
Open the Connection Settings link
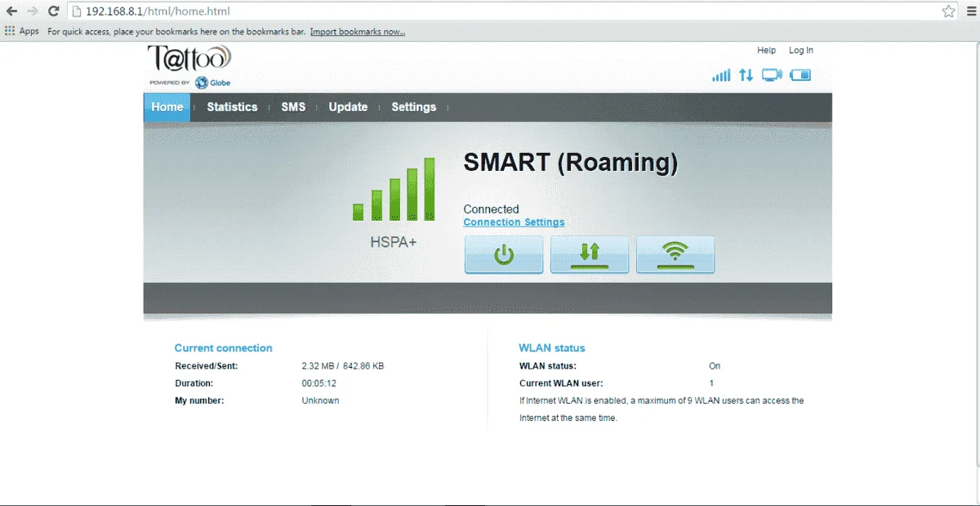click(x=514, y=222)
